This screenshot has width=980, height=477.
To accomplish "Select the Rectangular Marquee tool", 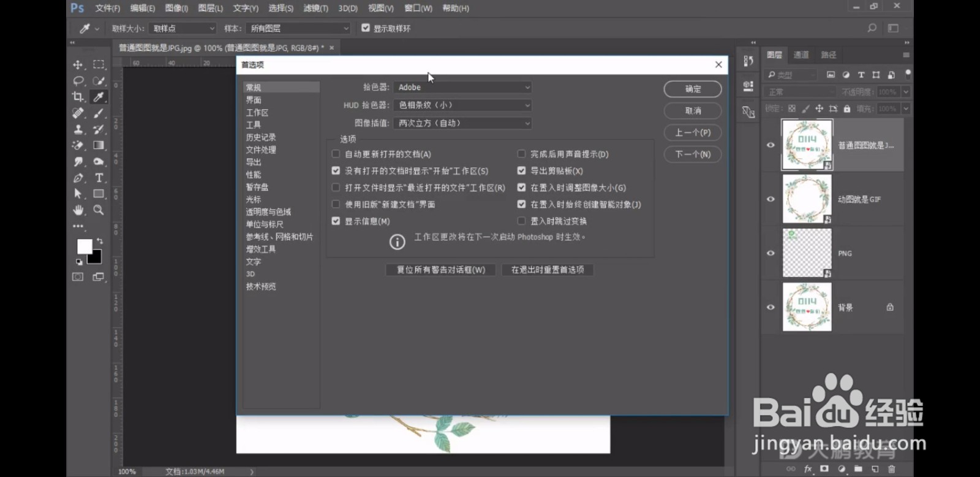I will [x=99, y=64].
